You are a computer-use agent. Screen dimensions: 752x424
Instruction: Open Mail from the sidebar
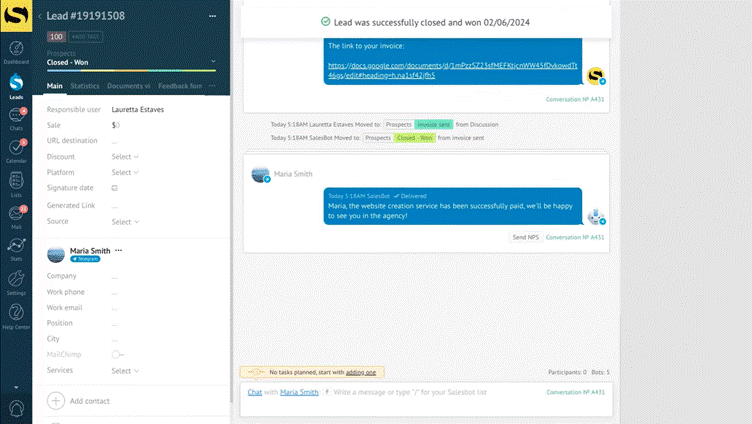(16, 217)
